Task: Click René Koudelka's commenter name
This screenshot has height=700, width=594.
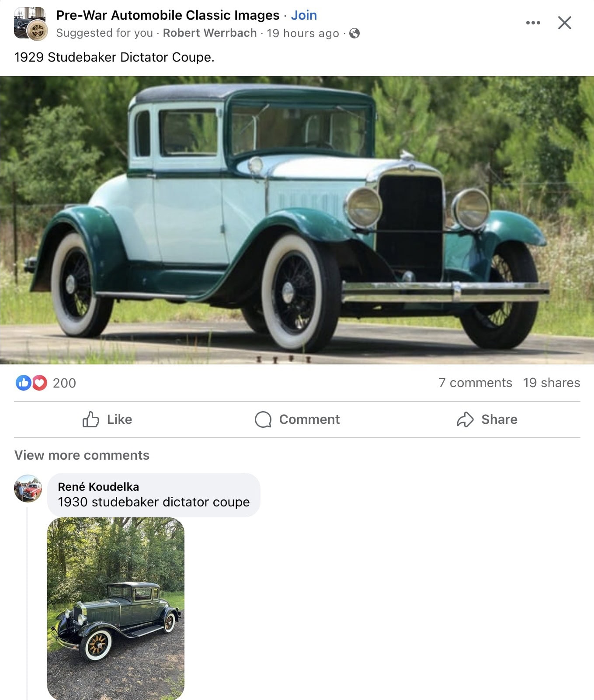Action: [98, 487]
